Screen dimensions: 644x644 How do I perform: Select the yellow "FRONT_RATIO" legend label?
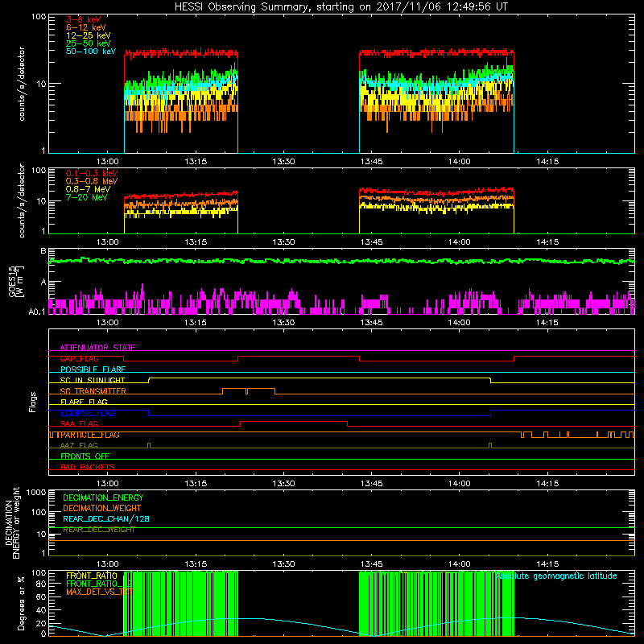[92, 576]
